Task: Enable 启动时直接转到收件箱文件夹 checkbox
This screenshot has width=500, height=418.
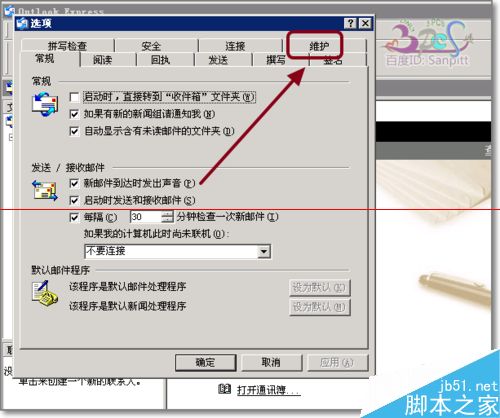Action: click(x=74, y=97)
